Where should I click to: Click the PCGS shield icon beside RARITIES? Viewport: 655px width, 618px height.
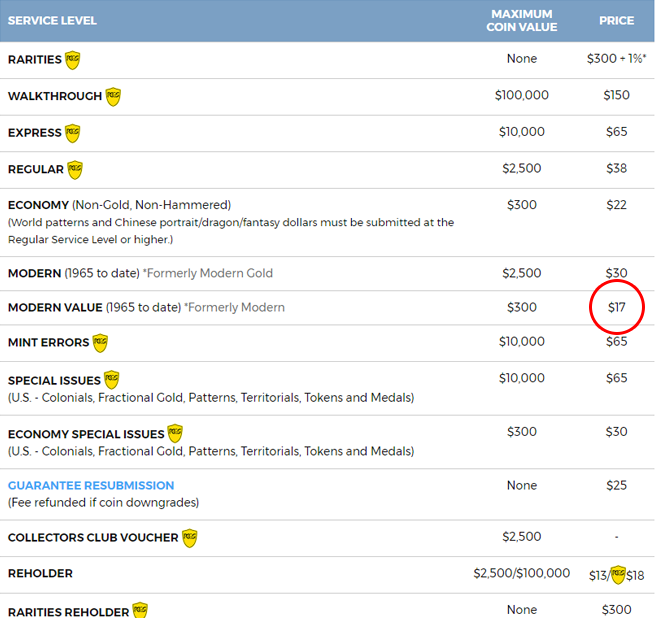(73, 60)
